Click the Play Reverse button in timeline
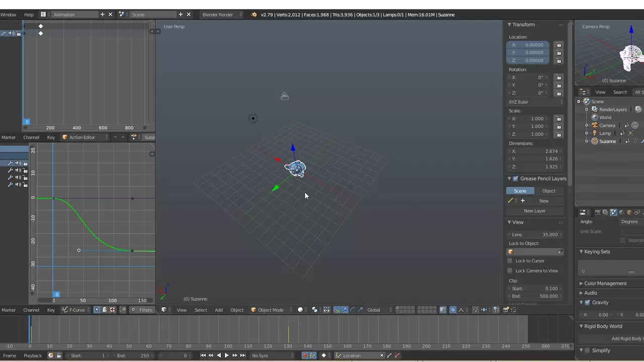This screenshot has width=644, height=362. click(x=218, y=355)
